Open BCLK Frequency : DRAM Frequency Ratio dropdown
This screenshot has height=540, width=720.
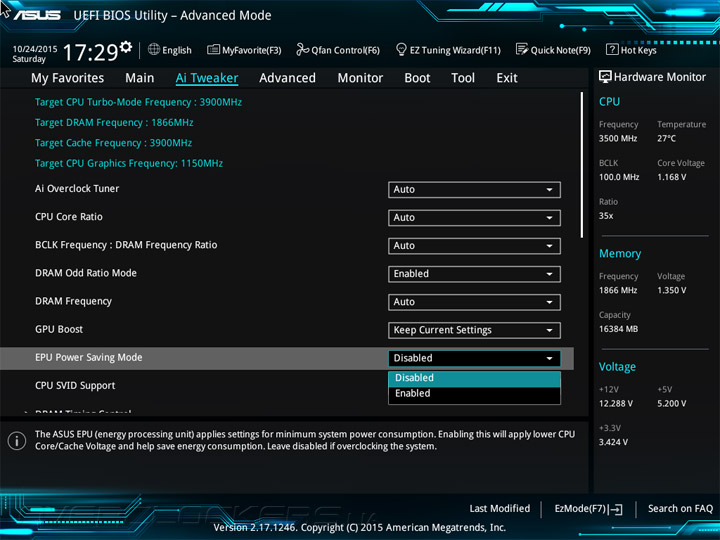click(474, 246)
